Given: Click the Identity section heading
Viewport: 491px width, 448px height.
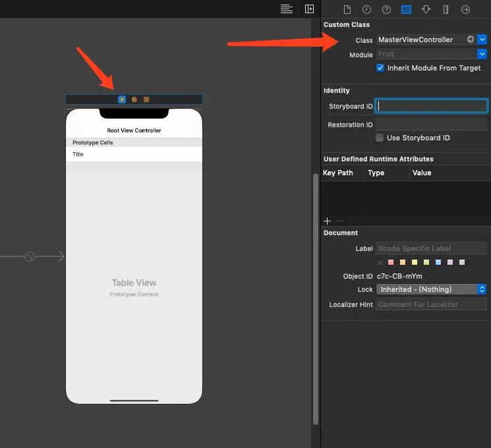Looking at the screenshot, I should [x=337, y=90].
